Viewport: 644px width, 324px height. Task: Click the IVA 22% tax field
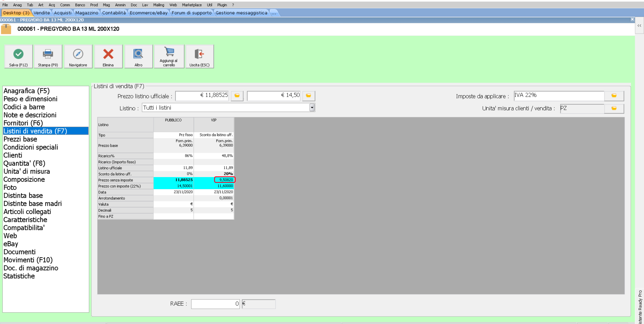point(559,96)
